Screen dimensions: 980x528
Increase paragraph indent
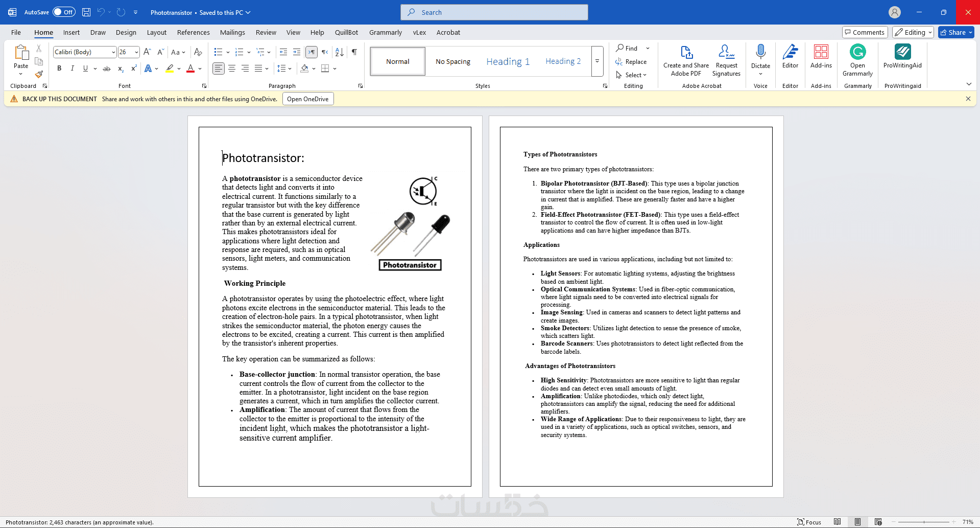click(297, 52)
